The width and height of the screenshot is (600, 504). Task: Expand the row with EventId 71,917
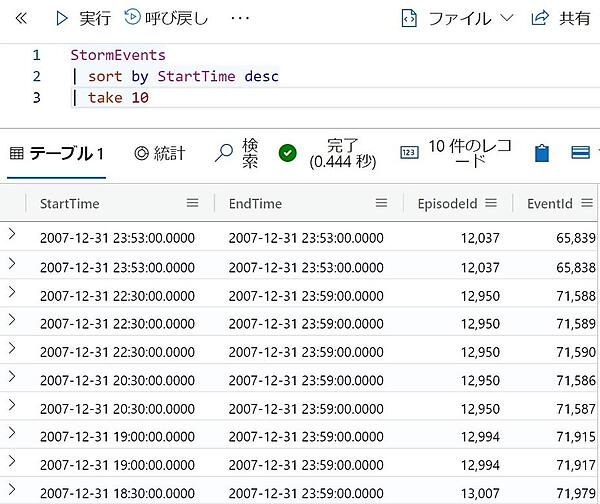point(12,461)
